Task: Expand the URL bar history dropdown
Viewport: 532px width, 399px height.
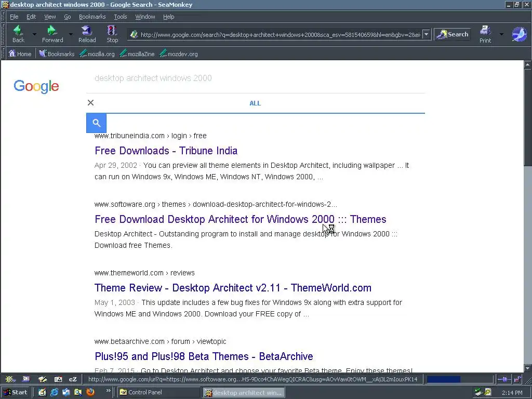Action: click(427, 35)
